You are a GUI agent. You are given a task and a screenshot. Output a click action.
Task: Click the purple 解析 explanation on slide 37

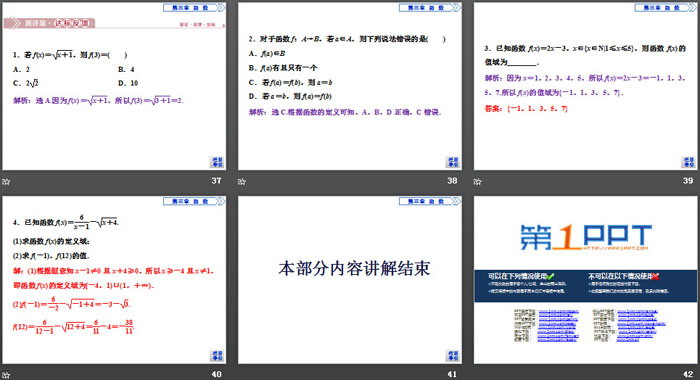(x=98, y=100)
